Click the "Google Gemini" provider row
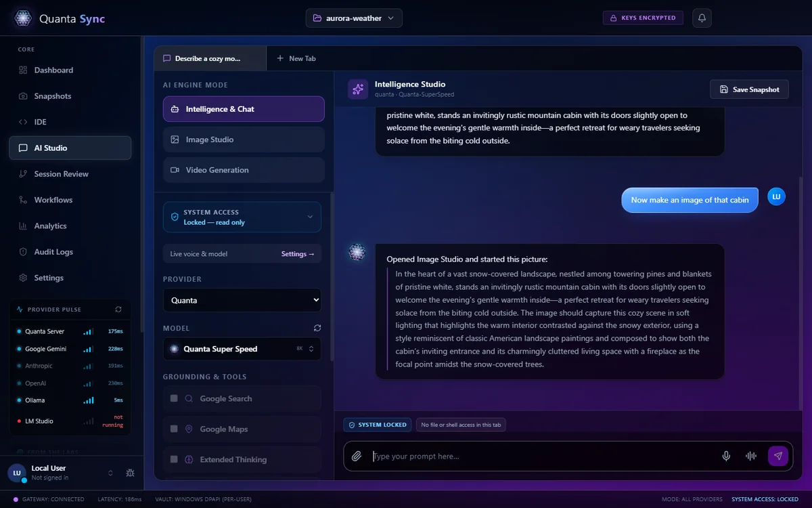The width and height of the screenshot is (812, 508). [70, 349]
